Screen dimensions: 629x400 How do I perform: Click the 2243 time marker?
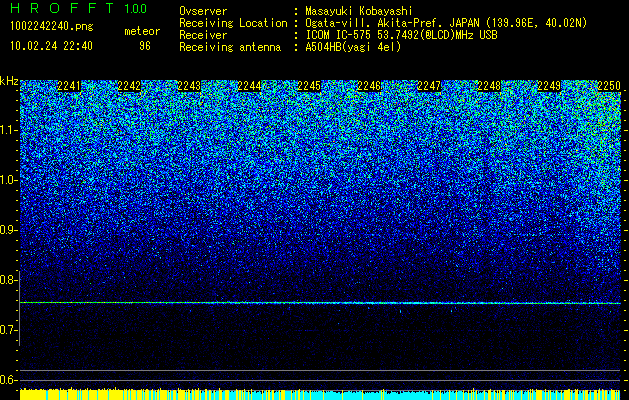click(x=189, y=86)
